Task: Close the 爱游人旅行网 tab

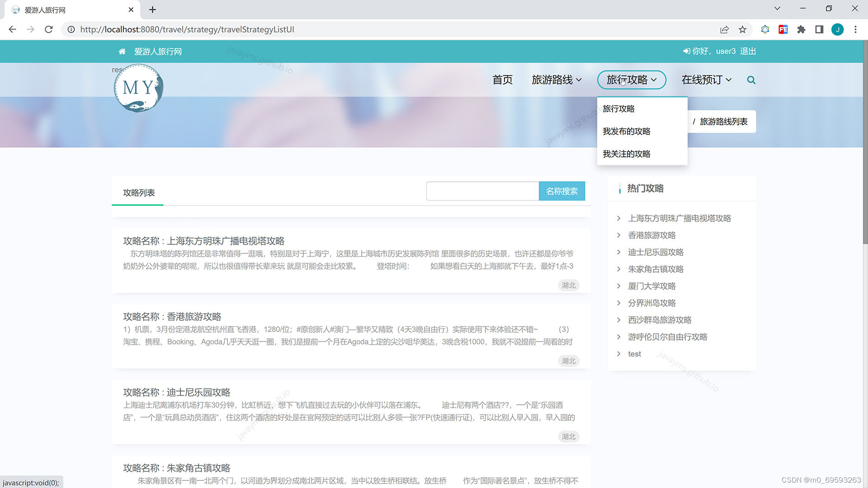Action: (x=131, y=9)
